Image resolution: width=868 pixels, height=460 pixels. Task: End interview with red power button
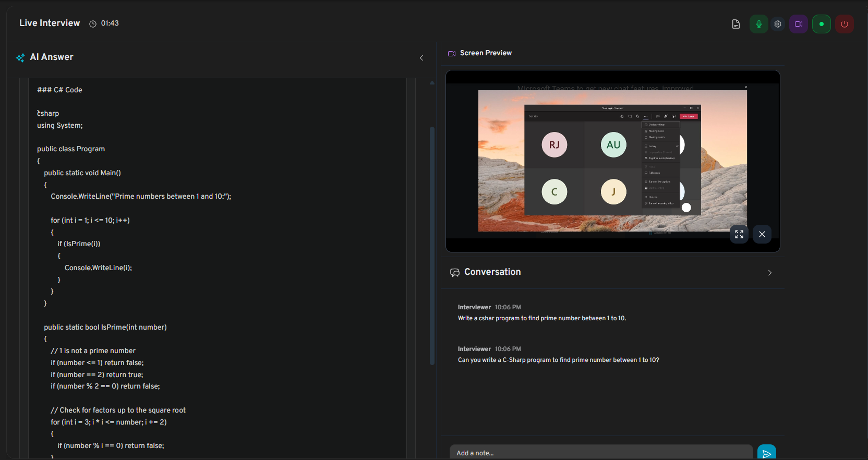(845, 24)
